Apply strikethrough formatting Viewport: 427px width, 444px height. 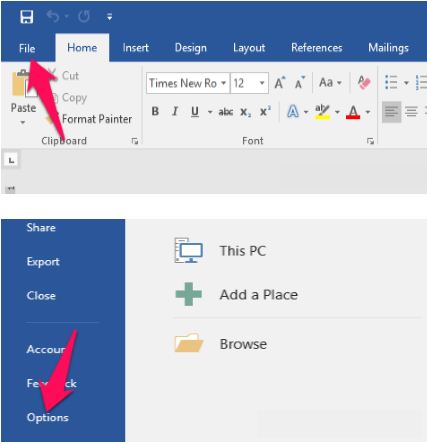point(226,112)
